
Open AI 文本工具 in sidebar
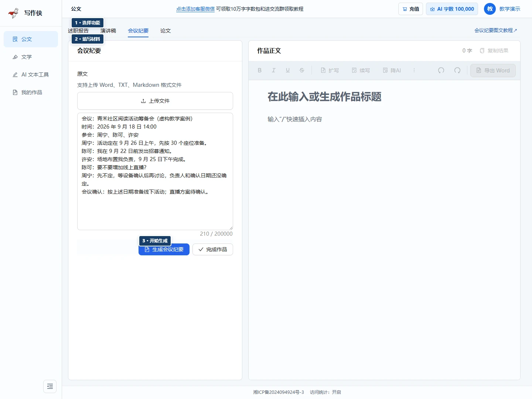[31, 75]
